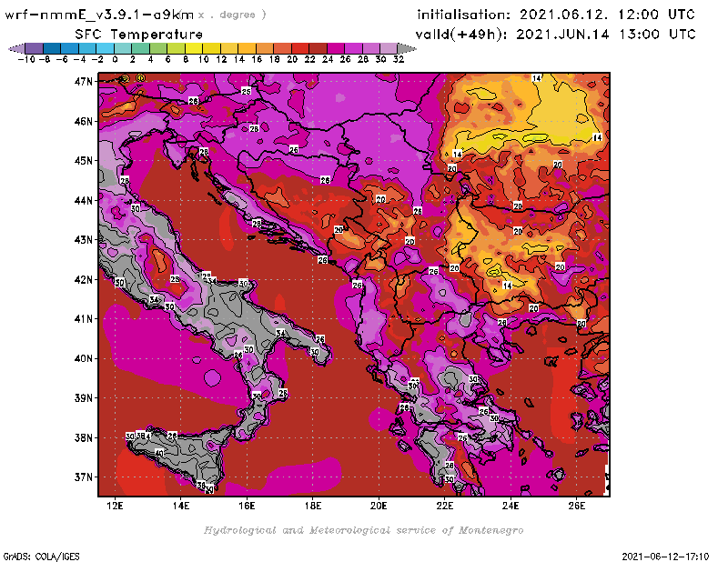Pick the teal 0 to 2 legend swatch
Image resolution: width=728 pixels, height=562 pixels.
click(123, 48)
